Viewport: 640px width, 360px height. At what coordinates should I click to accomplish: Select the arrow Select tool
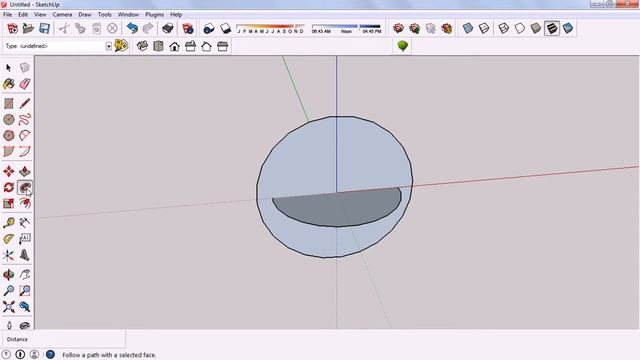[x=9, y=68]
